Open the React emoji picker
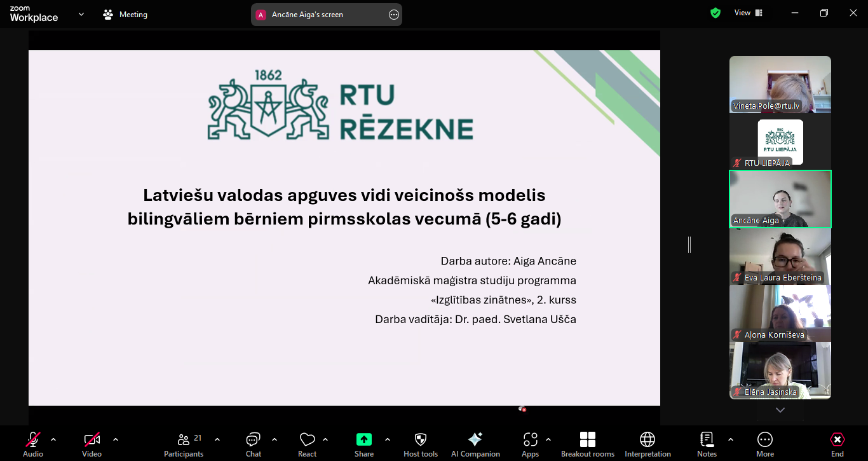868x461 pixels. click(308, 444)
